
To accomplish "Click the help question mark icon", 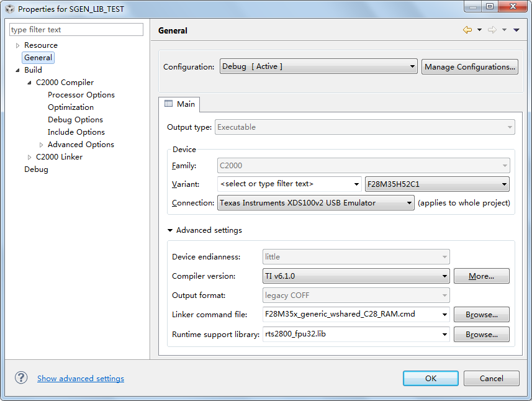I will point(21,378).
